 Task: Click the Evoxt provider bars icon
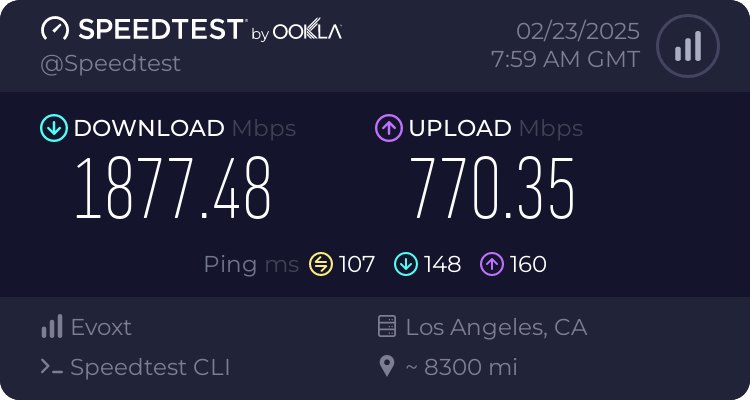tap(52, 327)
